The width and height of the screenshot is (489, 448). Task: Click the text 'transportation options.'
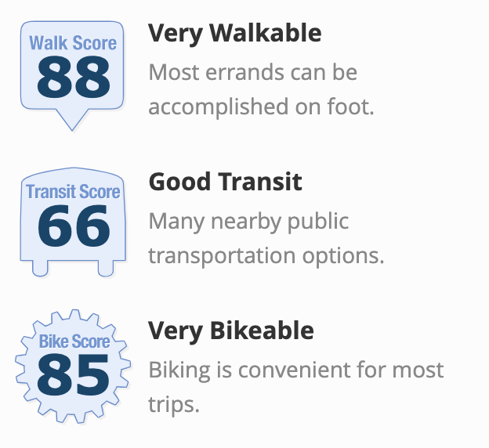click(x=266, y=256)
